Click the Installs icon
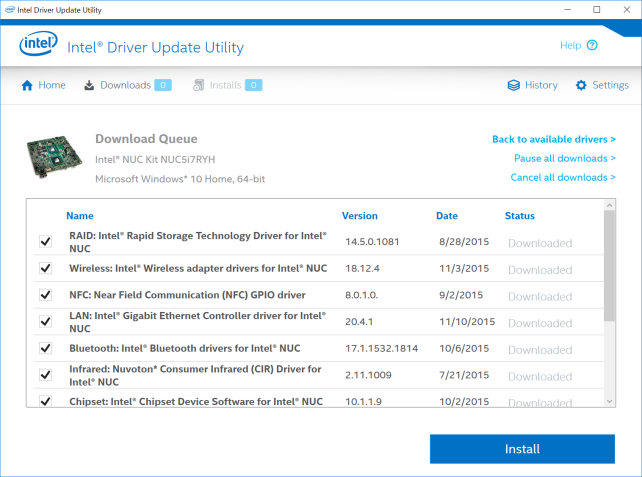This screenshot has height=477, width=642. click(198, 85)
